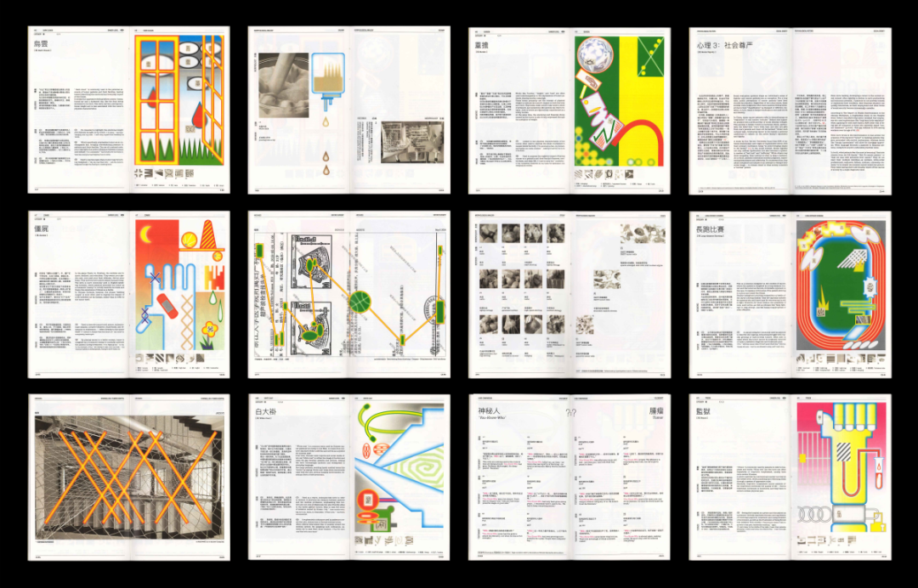
Task: Click the heading text 神秘人
Action: point(490,410)
